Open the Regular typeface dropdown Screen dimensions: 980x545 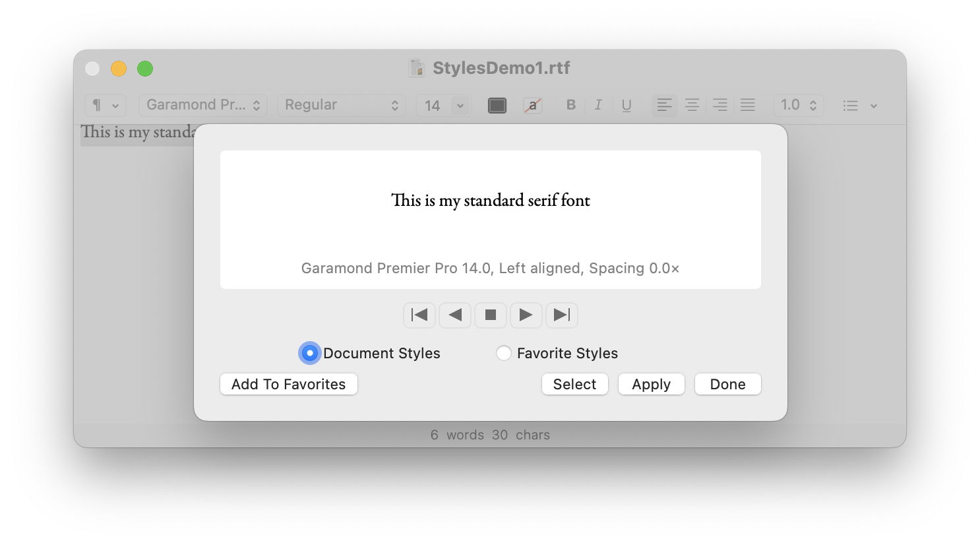[341, 105]
